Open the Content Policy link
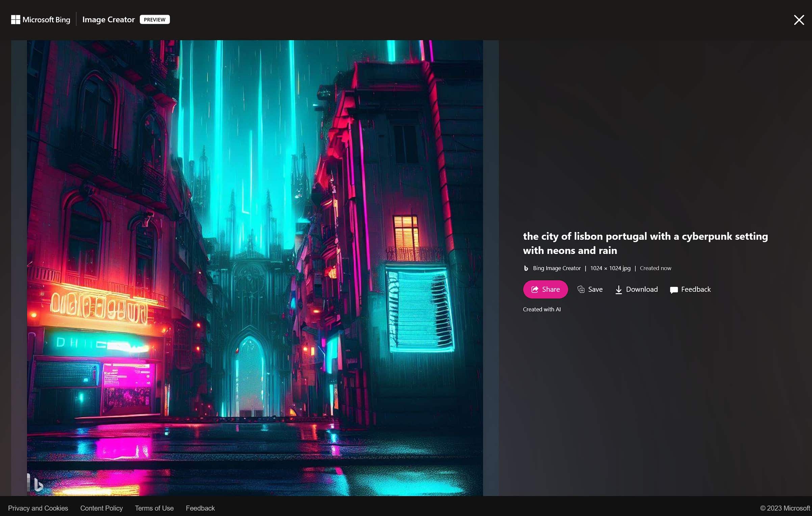This screenshot has width=812, height=516. (x=101, y=508)
